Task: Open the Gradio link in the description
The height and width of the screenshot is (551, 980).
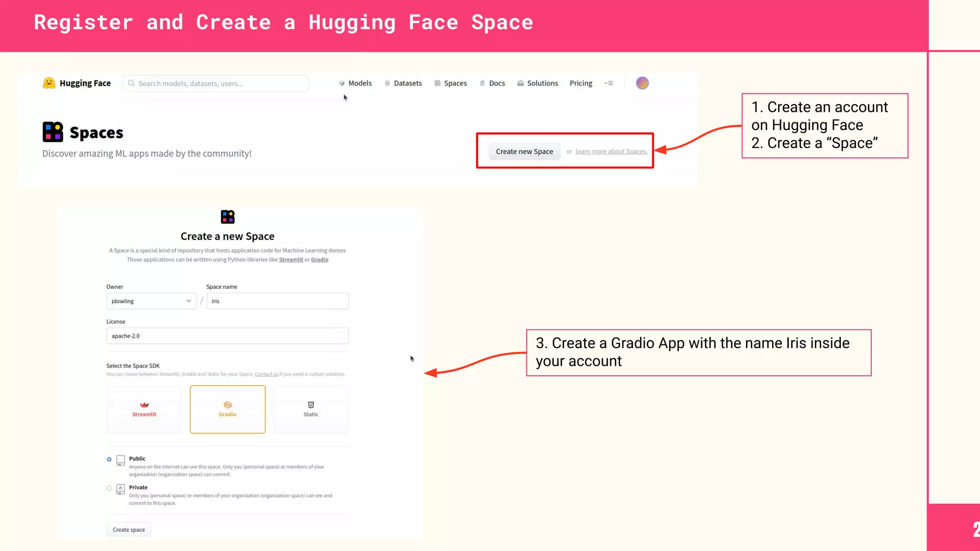Action: (x=320, y=260)
